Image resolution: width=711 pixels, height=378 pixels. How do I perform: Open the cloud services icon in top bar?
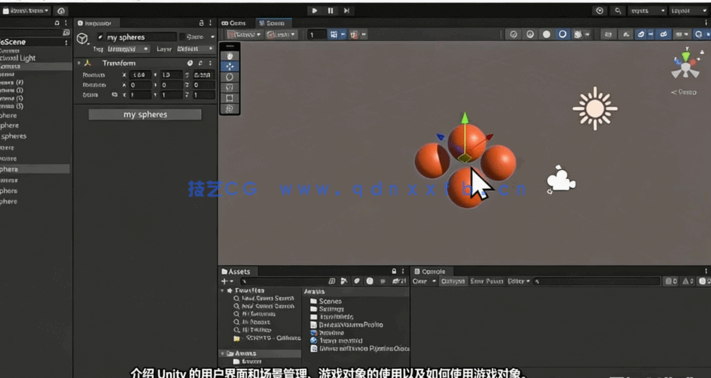point(61,10)
